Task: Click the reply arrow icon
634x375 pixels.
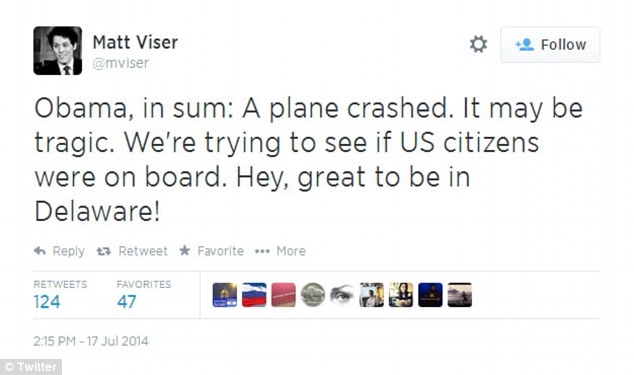Action: click(x=40, y=251)
